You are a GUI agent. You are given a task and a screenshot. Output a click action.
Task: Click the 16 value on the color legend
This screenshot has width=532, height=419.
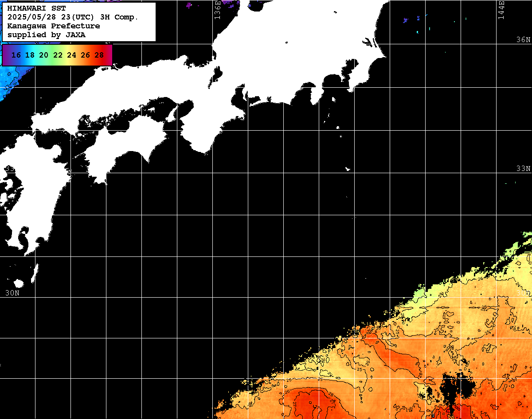tap(16, 55)
